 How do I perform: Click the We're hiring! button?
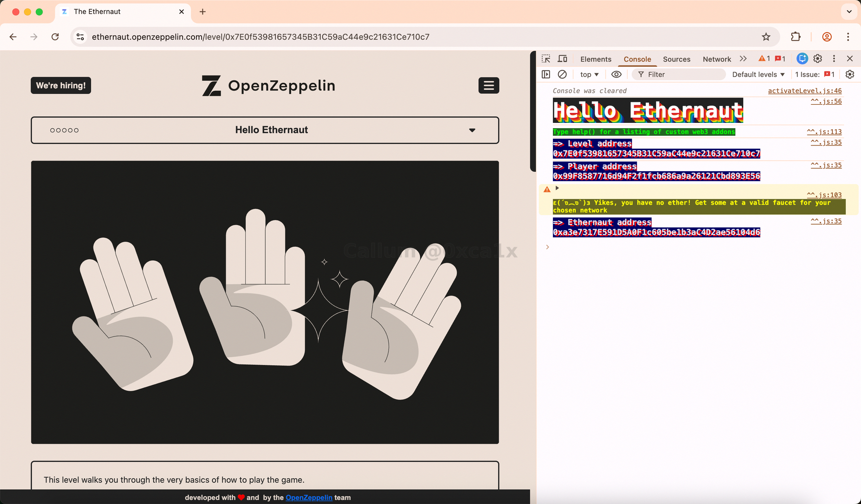[61, 86]
